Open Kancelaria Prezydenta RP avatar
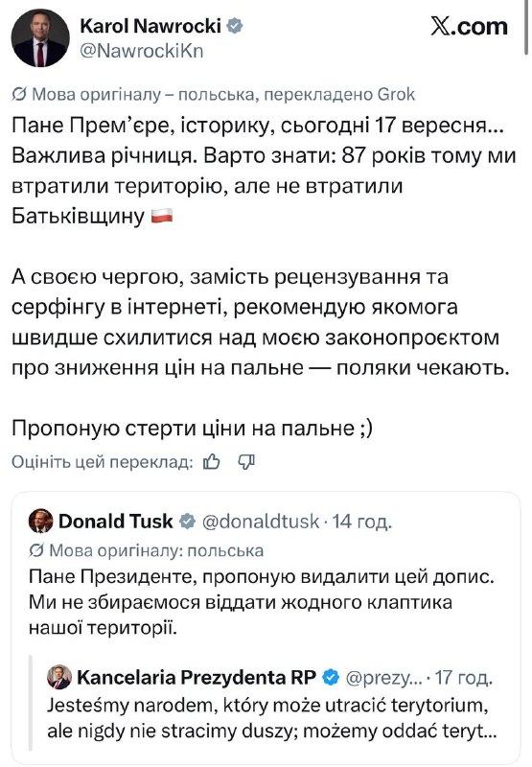 59,678
